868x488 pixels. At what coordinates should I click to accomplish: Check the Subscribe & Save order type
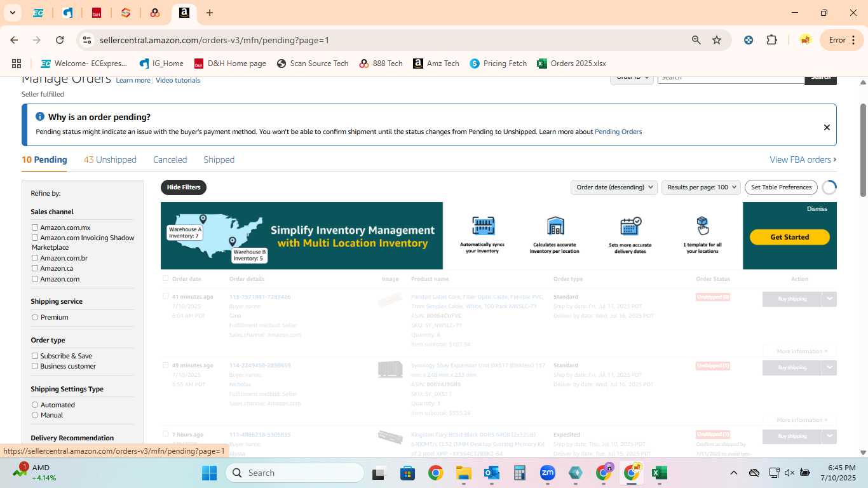(35, 356)
